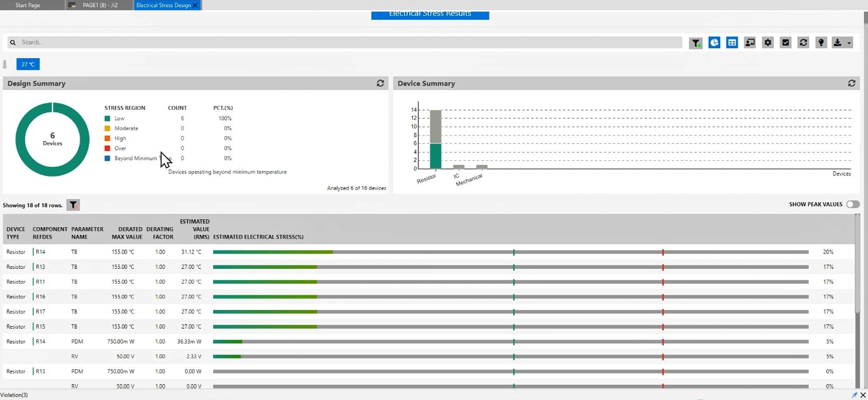This screenshot has height=400, width=868.
Task: Click the Derated Max Value column header
Action: point(127,233)
